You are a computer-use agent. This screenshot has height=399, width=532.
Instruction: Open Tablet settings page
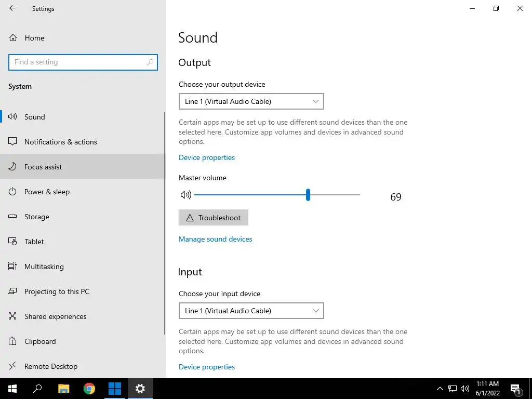click(x=83, y=242)
